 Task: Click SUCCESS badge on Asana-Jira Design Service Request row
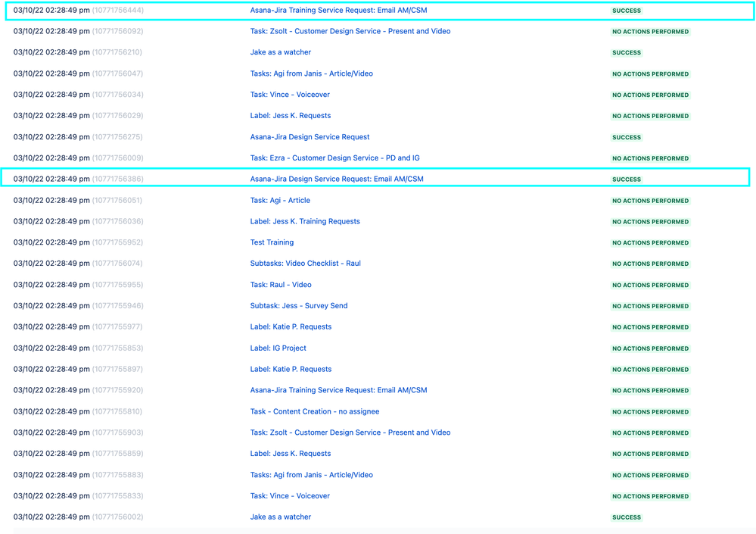point(627,138)
